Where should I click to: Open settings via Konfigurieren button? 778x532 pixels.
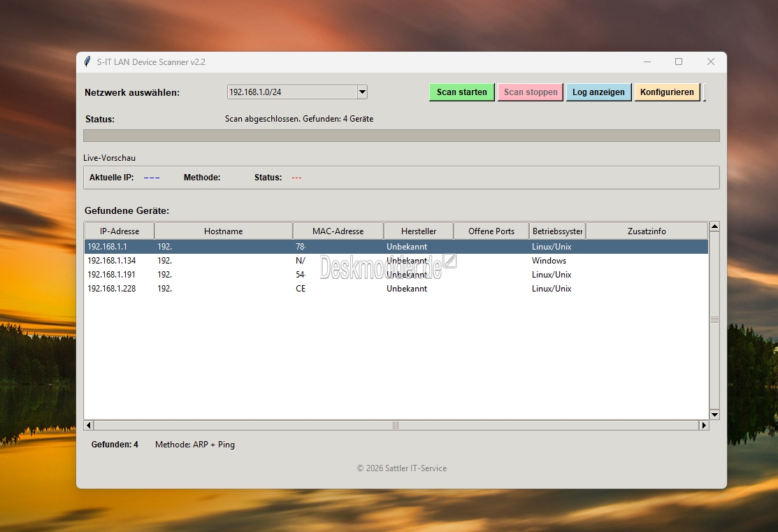[667, 92]
